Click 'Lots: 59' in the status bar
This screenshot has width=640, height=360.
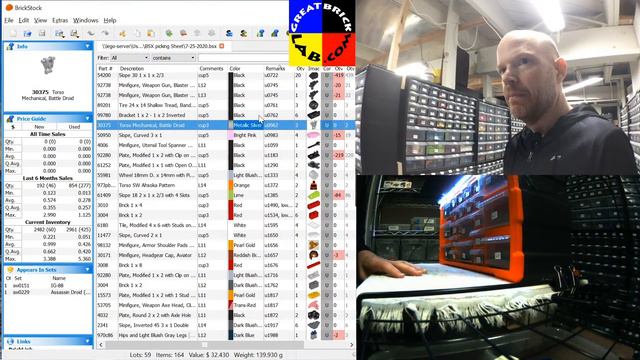tap(140, 355)
